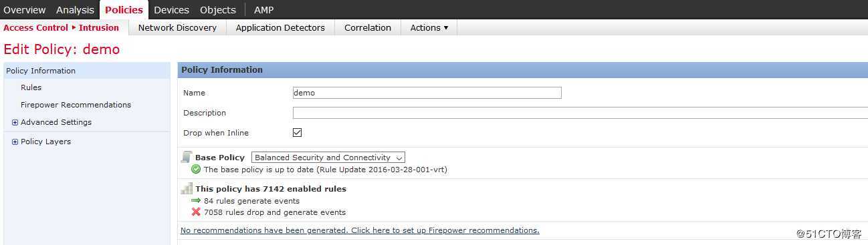
Task: Click the red X drop rules icon
Action: [x=196, y=212]
